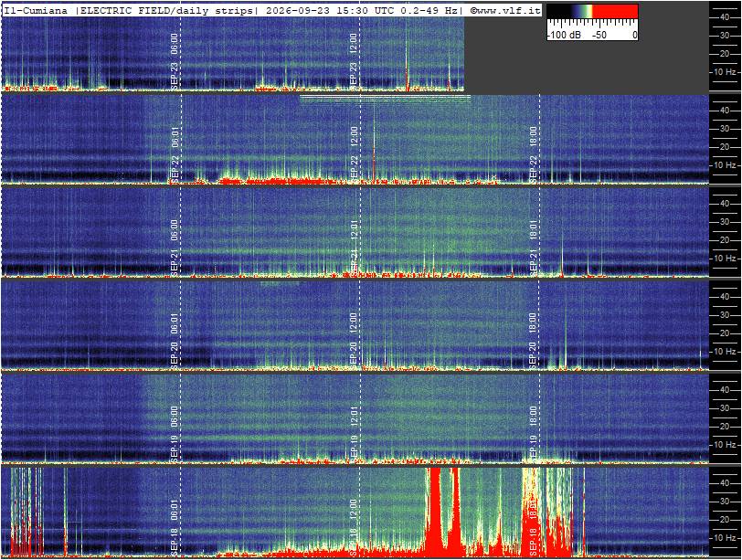Click the 12:01 marker on SEP-21 strip
Image resolution: width=742 pixels, height=560 pixels.
pyautogui.click(x=354, y=229)
